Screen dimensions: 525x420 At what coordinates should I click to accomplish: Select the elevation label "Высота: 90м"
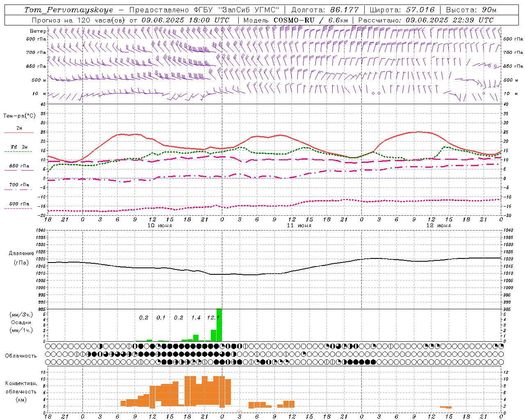pos(471,10)
